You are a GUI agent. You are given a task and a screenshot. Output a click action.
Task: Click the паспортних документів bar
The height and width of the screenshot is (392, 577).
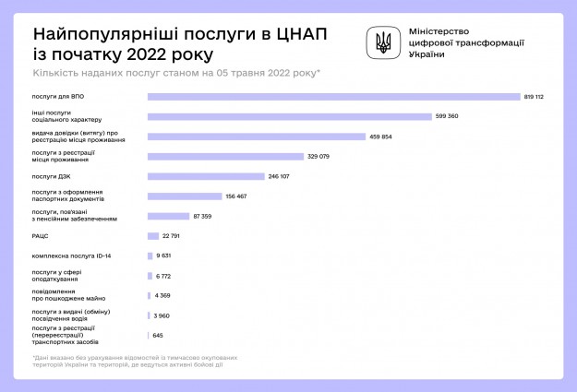click(x=185, y=196)
